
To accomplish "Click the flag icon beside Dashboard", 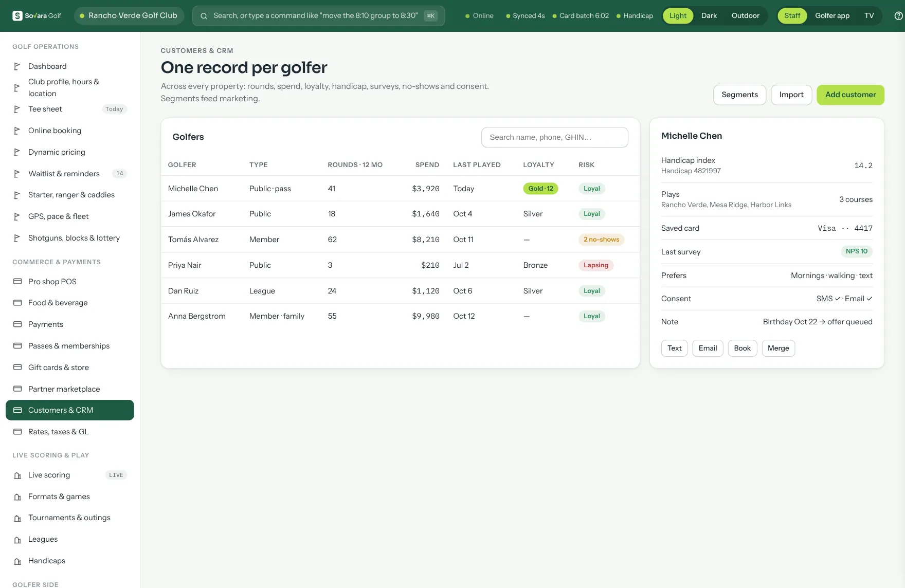I will (x=17, y=66).
